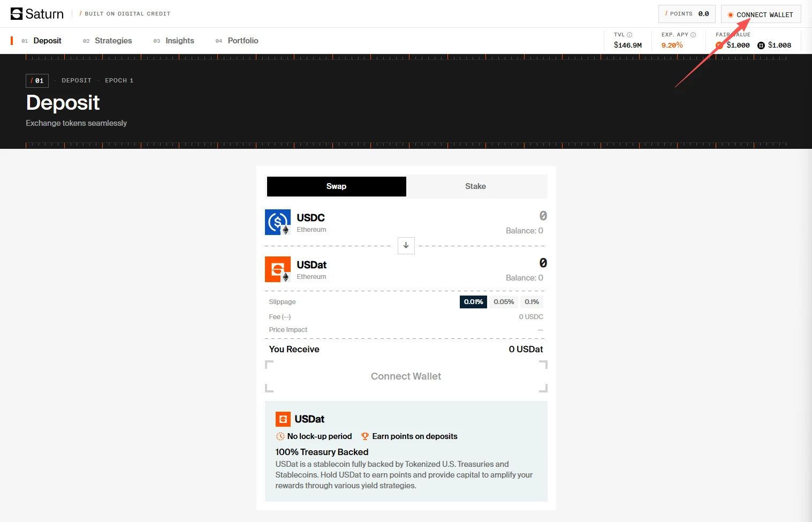812x522 pixels.
Task: Click the BUILT ON DIGITAL CREDIT tagline
Action: pos(127,14)
